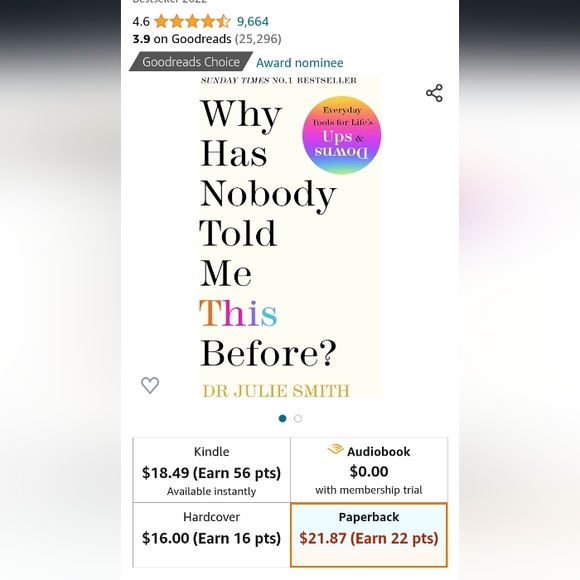Tap the Goodreads Choice badge
The image size is (580, 580).
pos(191,61)
